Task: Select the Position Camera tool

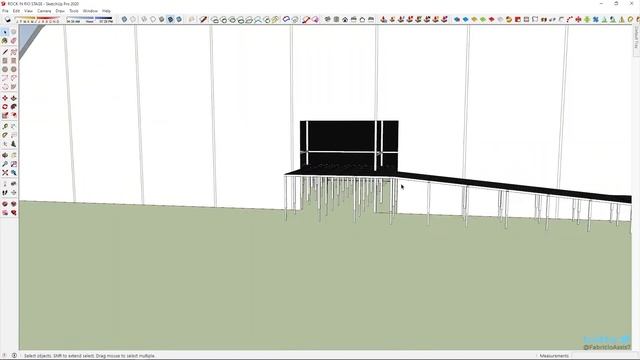Action: coord(5,184)
